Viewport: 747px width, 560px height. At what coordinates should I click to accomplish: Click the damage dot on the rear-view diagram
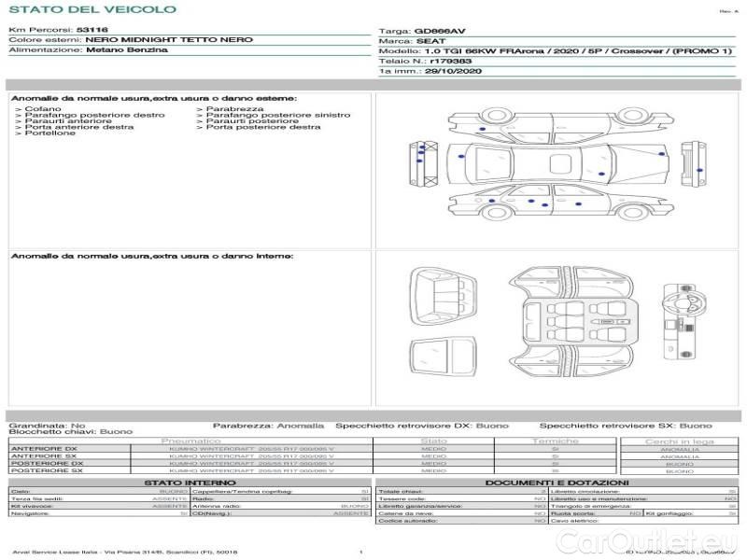coord(699,170)
